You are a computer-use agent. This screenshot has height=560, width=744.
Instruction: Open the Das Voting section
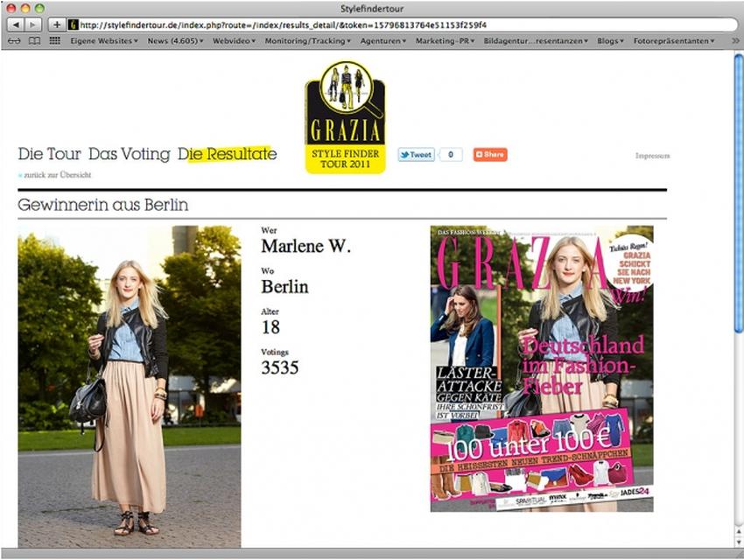pyautogui.click(x=130, y=154)
